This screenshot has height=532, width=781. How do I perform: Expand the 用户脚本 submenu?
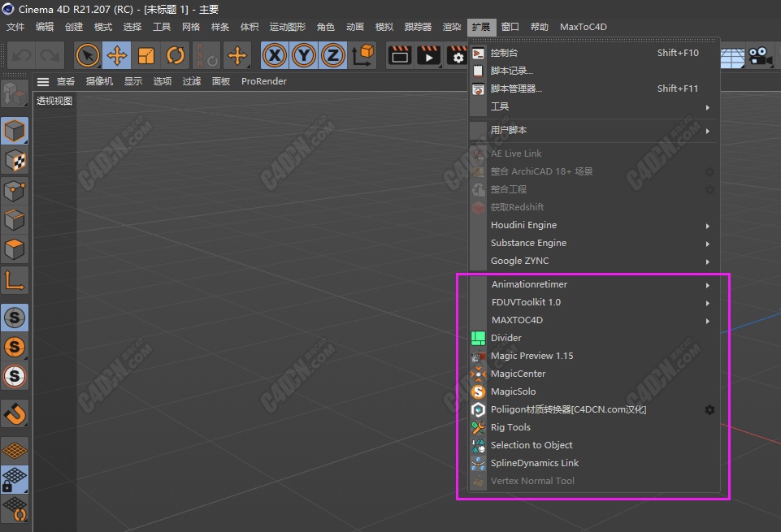pos(595,131)
